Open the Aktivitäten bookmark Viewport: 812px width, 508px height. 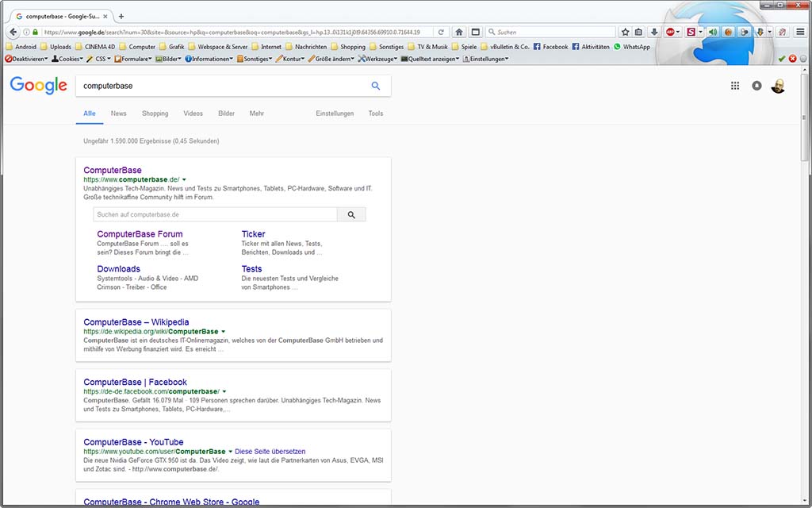point(591,47)
